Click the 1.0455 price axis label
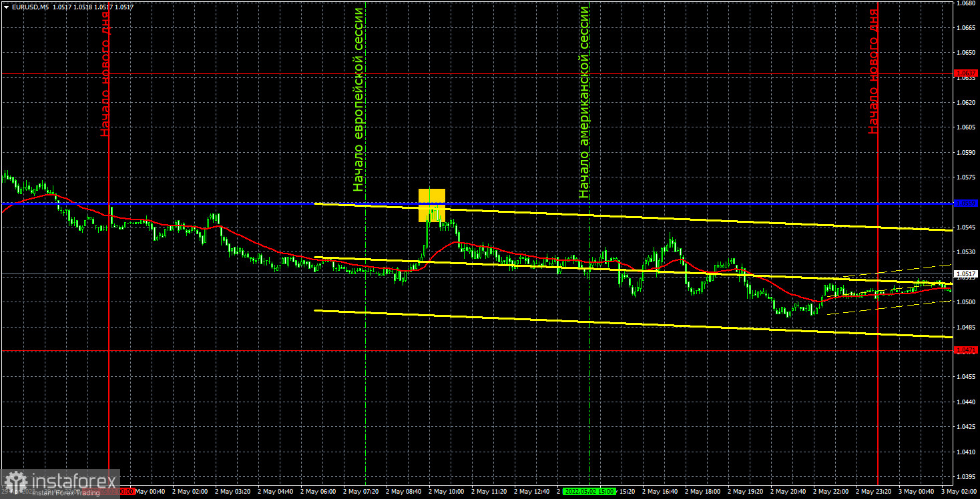 click(965, 377)
